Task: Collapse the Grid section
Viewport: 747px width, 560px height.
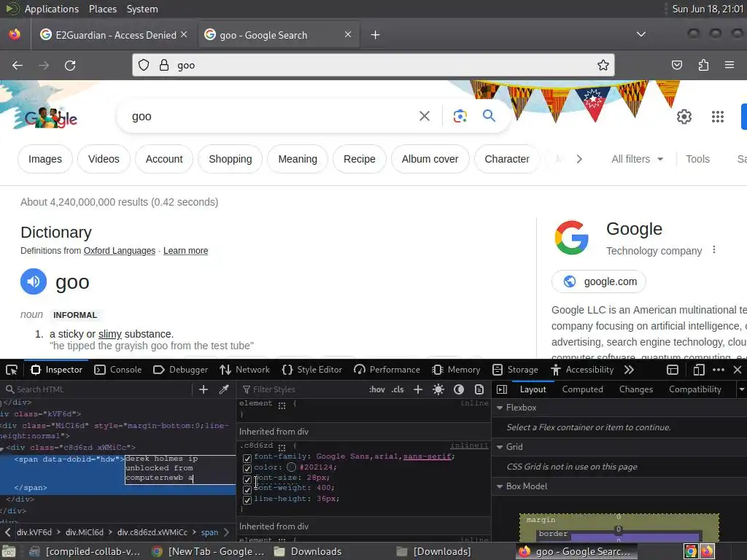Action: point(500,447)
